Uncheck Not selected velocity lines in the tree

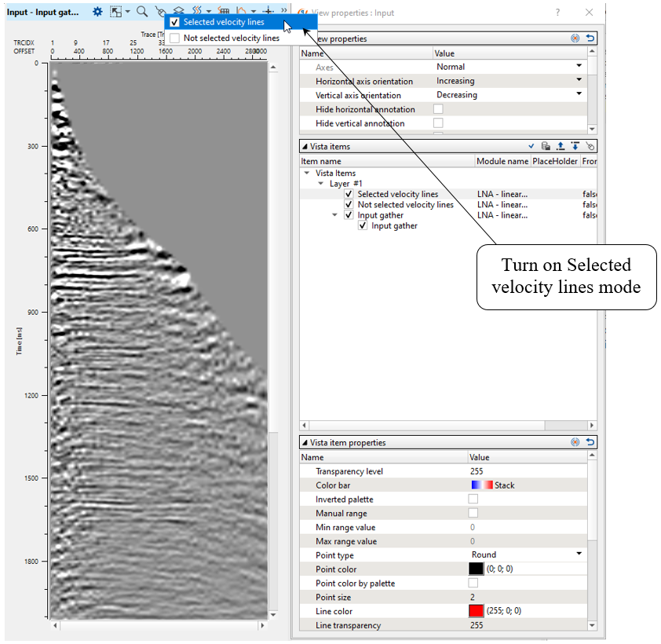[349, 204]
